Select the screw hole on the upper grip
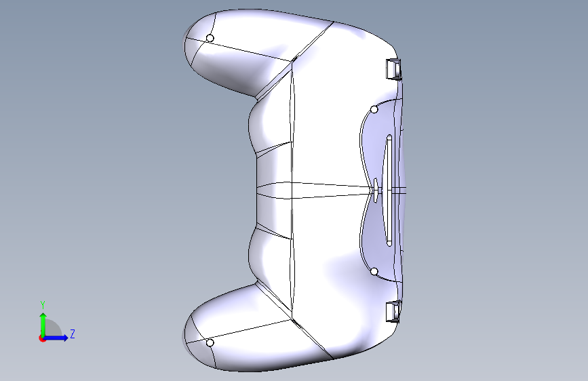The width and height of the screenshot is (588, 381). tap(210, 38)
